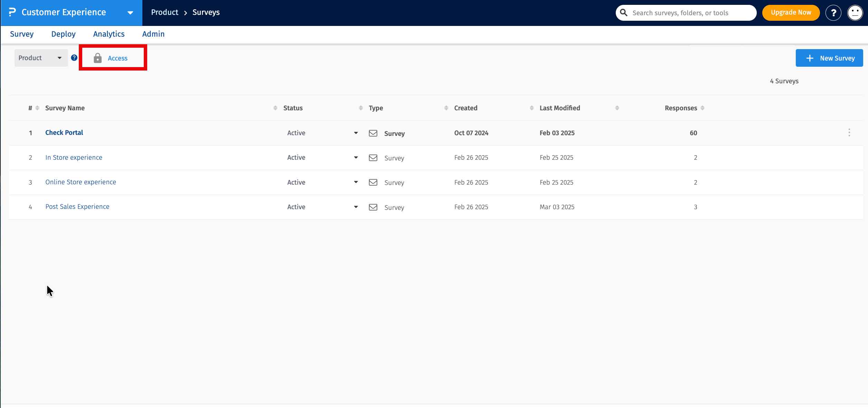Viewport: 868px width, 408px height.
Task: Click the help question mark in the top bar
Action: click(834, 12)
